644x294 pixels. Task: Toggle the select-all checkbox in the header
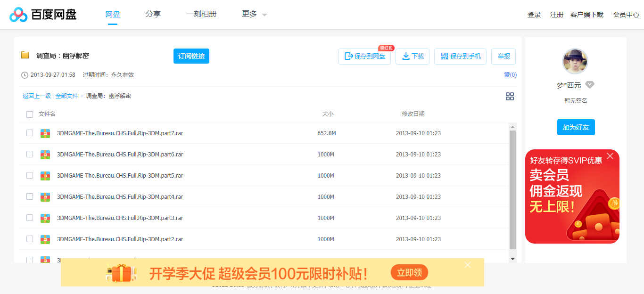click(x=30, y=114)
